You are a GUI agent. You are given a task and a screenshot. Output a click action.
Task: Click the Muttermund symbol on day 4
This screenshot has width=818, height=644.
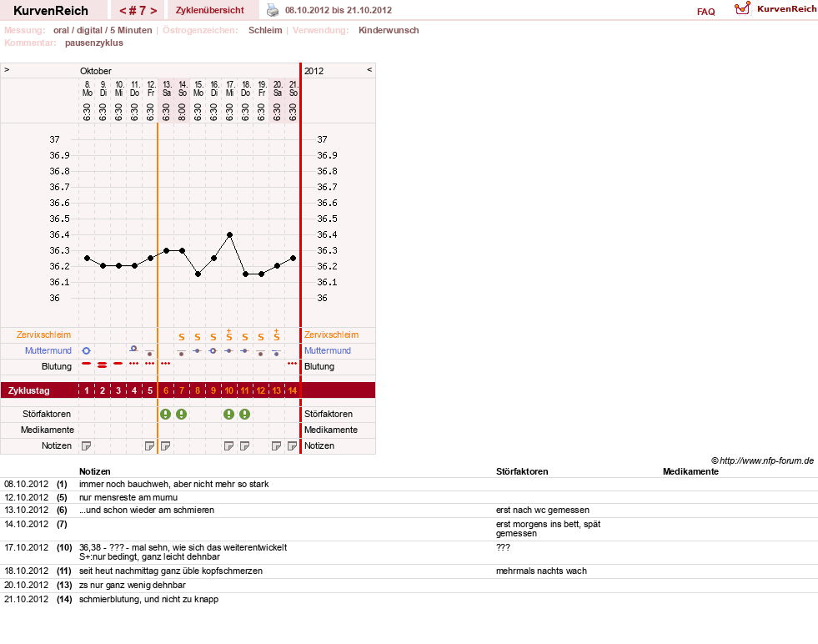(133, 349)
